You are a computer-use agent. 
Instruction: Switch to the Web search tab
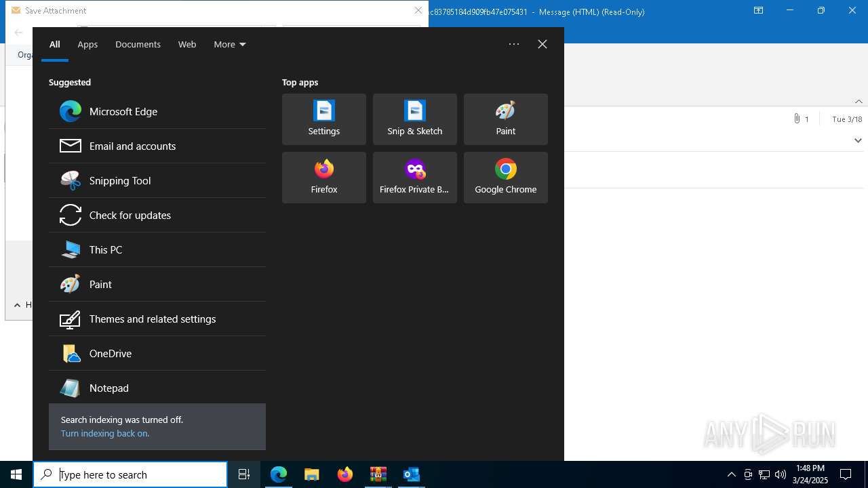187,44
